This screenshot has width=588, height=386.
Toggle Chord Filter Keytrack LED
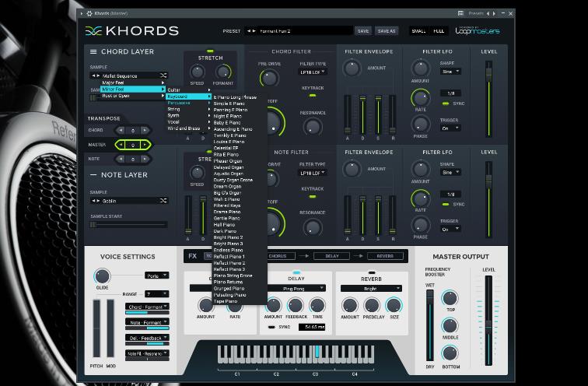(x=312, y=95)
